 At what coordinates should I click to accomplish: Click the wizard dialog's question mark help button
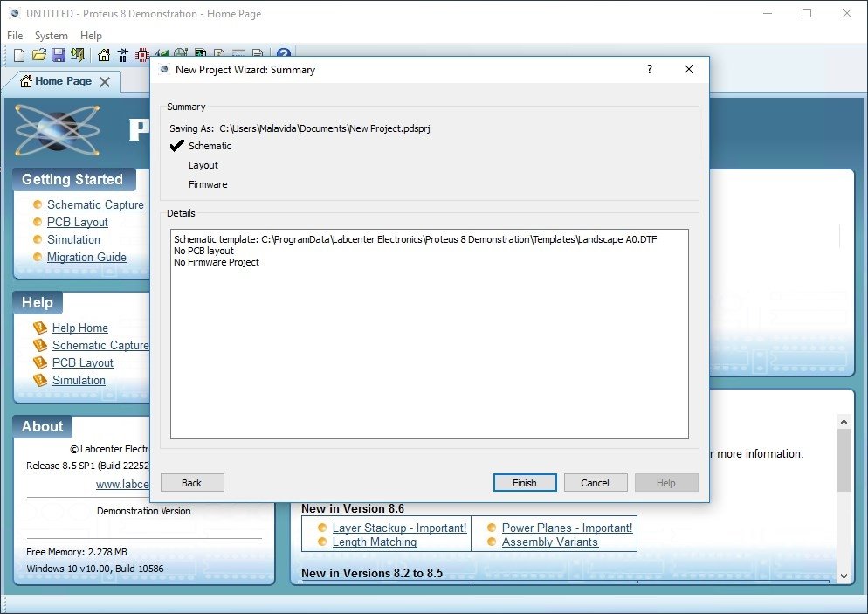pos(650,69)
